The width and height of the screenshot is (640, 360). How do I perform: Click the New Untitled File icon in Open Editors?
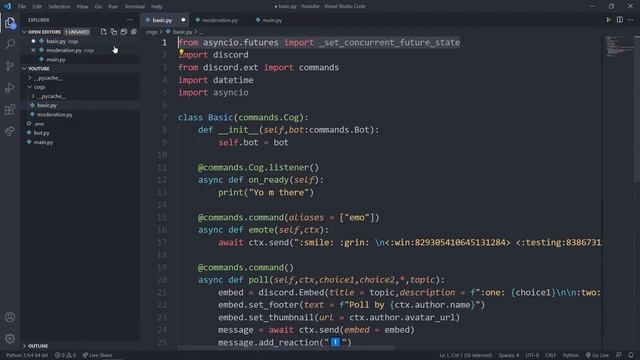[103, 32]
